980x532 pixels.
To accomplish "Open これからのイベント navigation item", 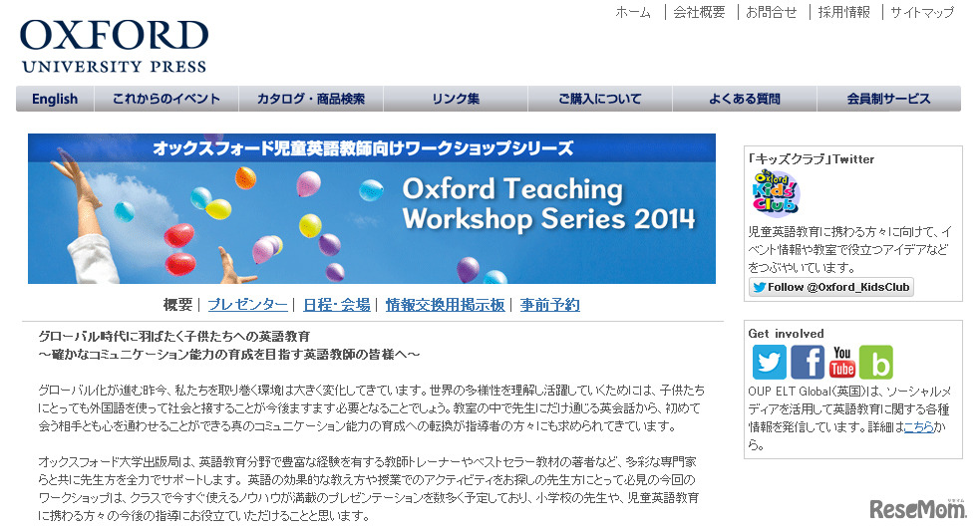I will pyautogui.click(x=166, y=99).
